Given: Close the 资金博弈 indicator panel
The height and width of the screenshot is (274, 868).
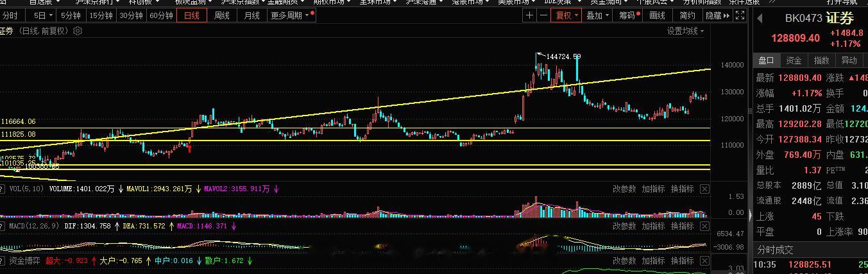Looking at the screenshot, I should click(x=704, y=261).
